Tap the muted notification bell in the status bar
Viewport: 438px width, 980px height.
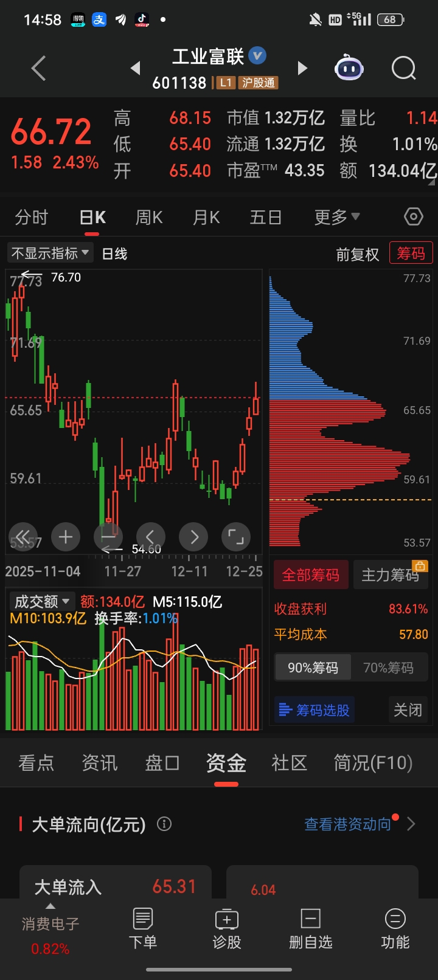(x=315, y=20)
